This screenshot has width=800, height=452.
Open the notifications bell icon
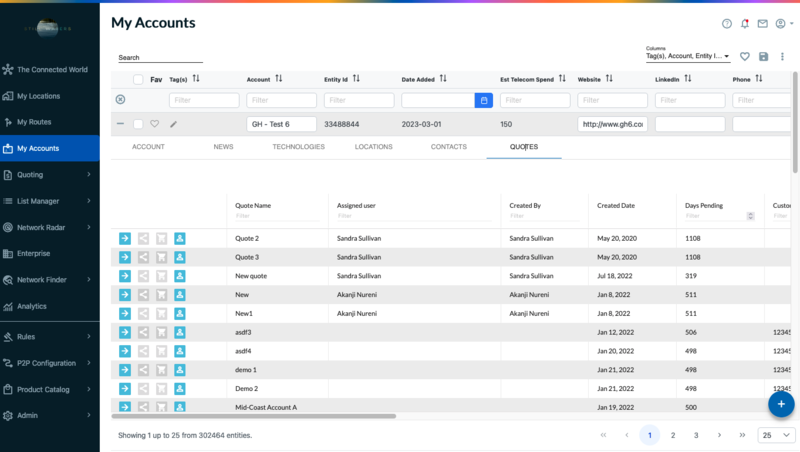coord(745,23)
